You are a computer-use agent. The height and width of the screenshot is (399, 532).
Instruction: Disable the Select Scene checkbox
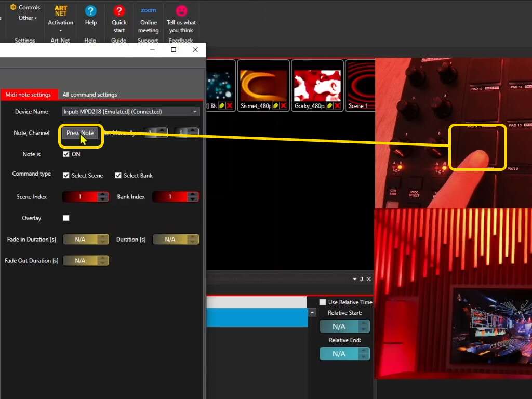[x=66, y=175]
